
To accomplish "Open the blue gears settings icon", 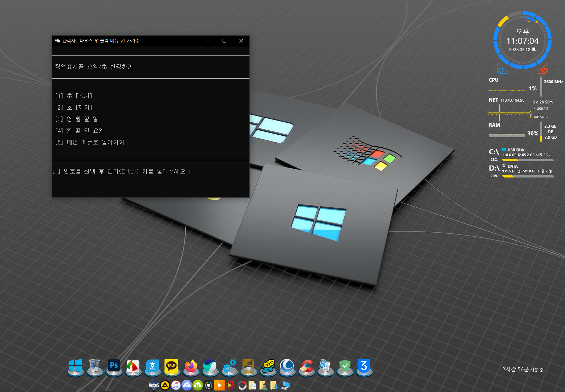I will click(229, 367).
